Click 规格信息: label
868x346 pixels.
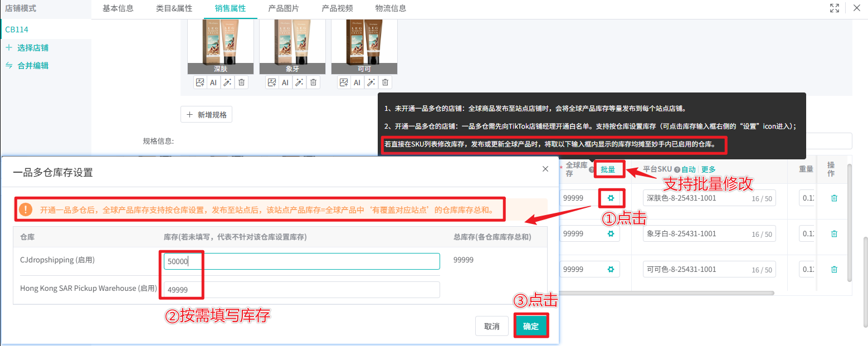coord(159,141)
